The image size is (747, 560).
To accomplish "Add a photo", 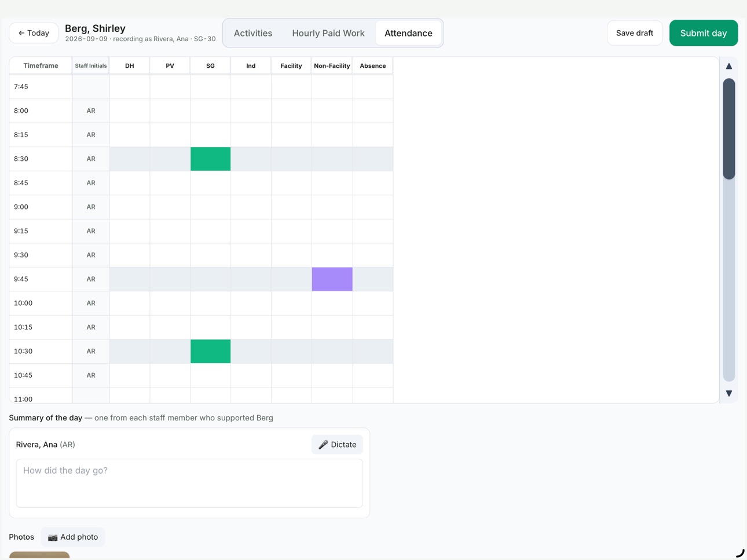I will click(73, 537).
